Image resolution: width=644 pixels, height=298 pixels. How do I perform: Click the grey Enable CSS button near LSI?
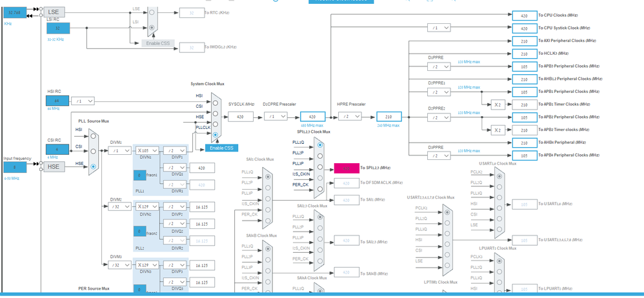(158, 43)
